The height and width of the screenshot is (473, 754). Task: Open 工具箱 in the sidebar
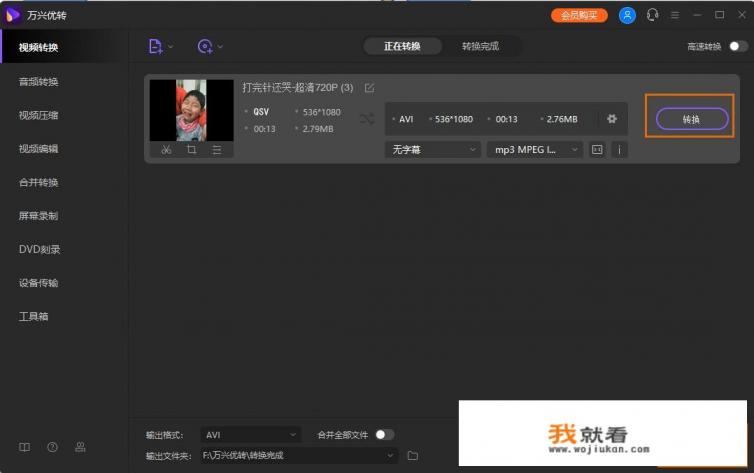33,316
